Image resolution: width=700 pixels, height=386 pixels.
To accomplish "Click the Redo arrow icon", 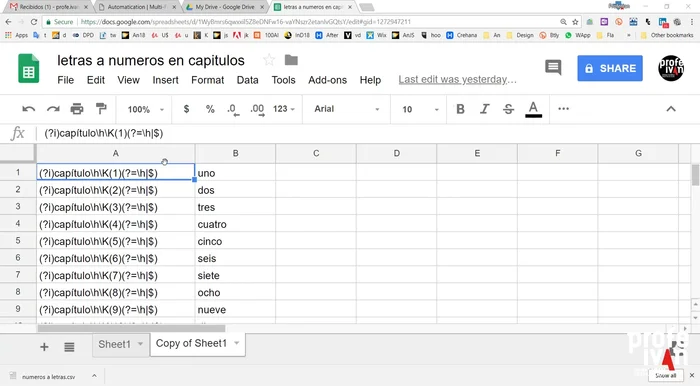I will tap(53, 109).
